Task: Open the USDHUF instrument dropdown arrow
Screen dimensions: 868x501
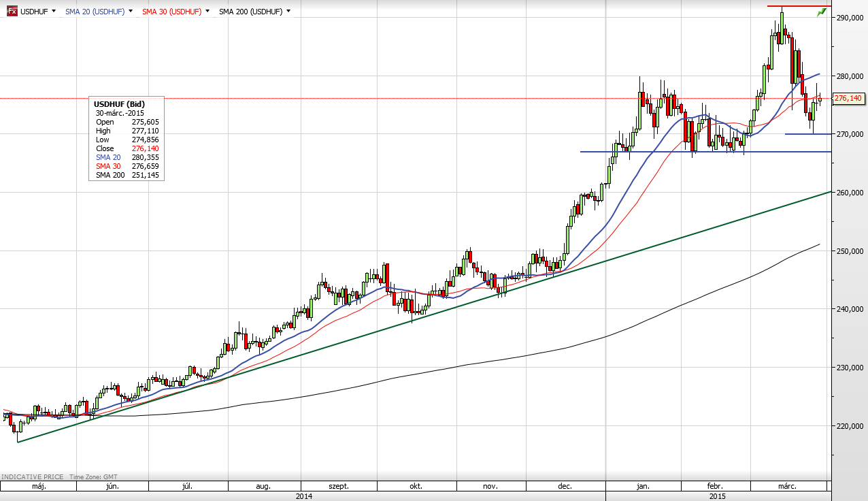Action: click(x=54, y=12)
